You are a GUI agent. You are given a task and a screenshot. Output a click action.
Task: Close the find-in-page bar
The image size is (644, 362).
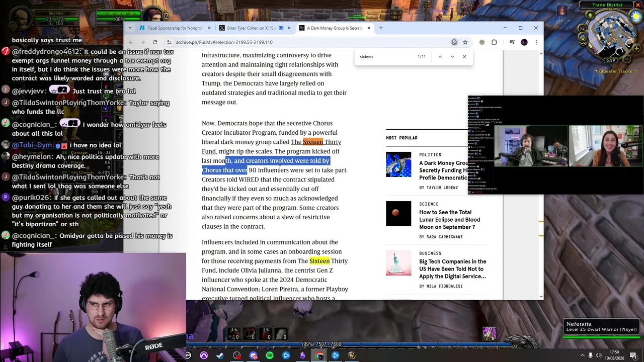[464, 57]
